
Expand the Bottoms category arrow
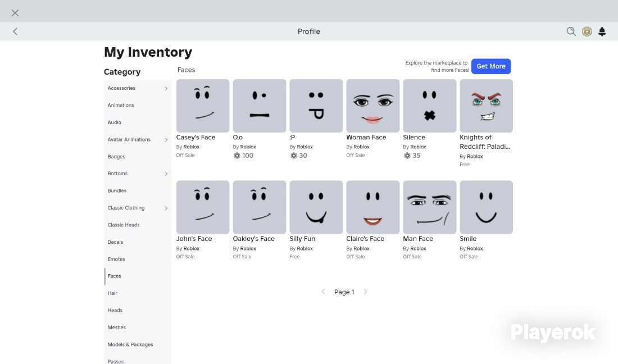point(166,174)
